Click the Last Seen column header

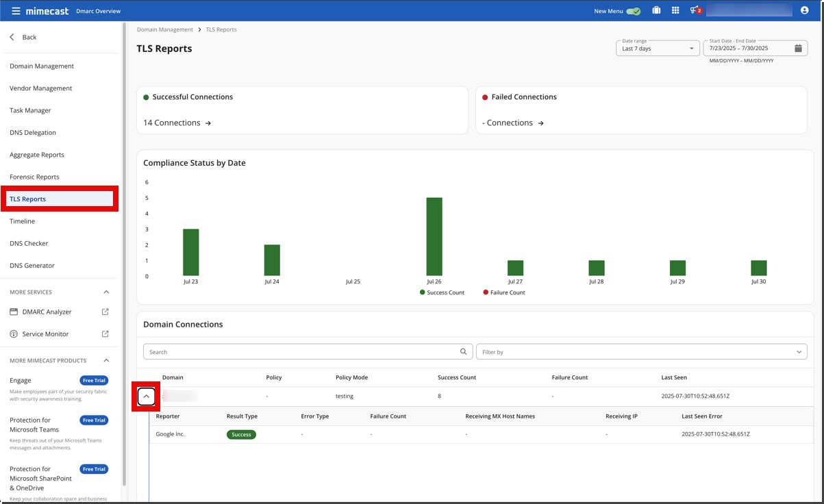click(674, 378)
